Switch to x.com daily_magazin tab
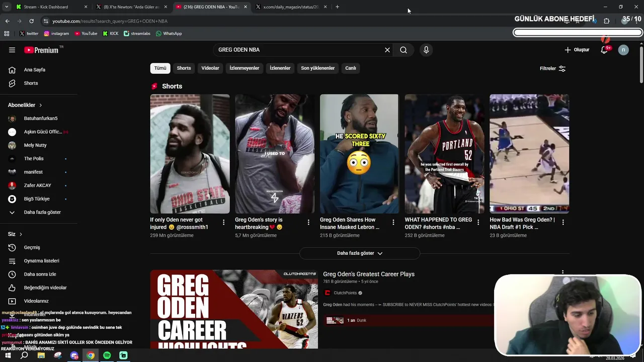The width and height of the screenshot is (644, 362). click(x=291, y=7)
